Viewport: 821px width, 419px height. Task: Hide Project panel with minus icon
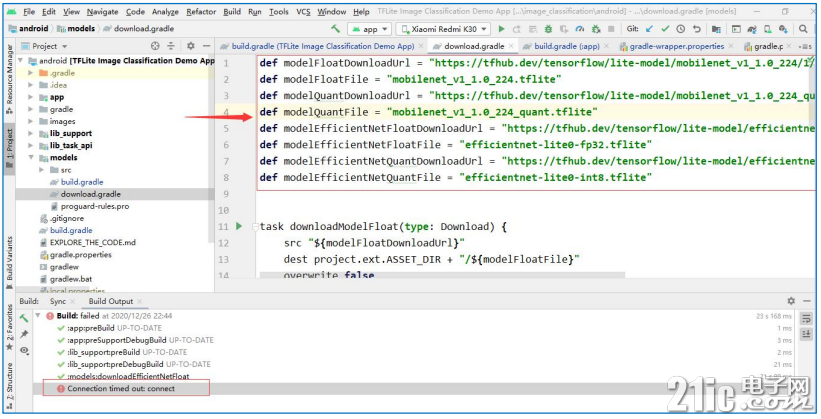pos(206,46)
